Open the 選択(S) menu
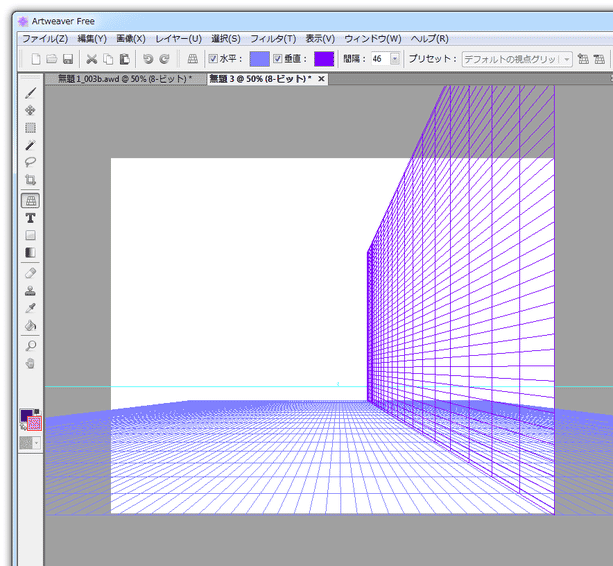Screen dimensions: 613x566 226,39
